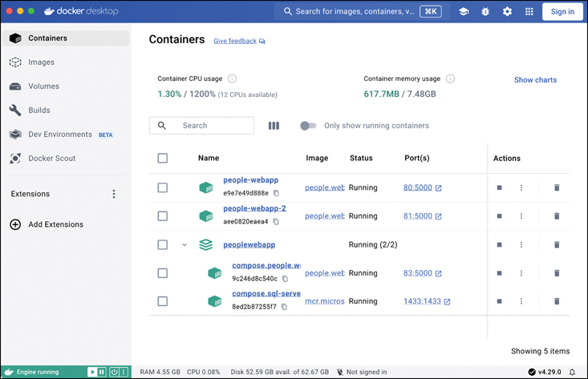Viewport: 588px width, 379px height.
Task: Open Learning Center graduation cap icon
Action: coord(464,12)
